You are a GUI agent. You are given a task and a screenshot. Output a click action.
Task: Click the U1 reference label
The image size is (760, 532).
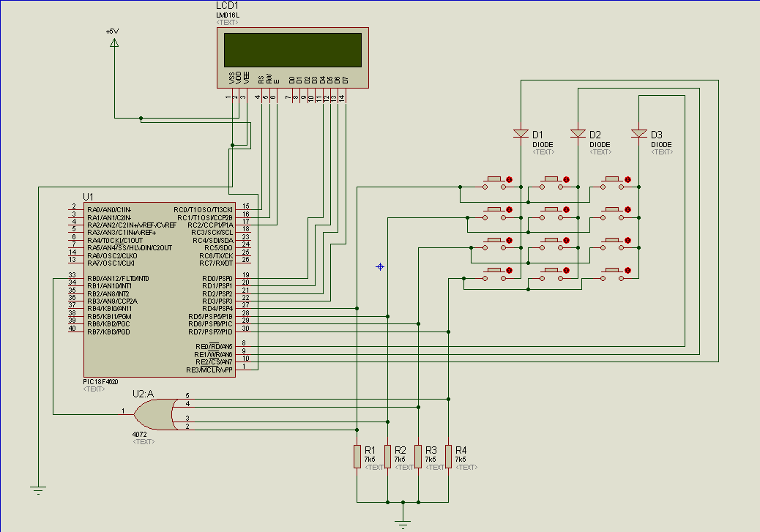tap(88, 197)
